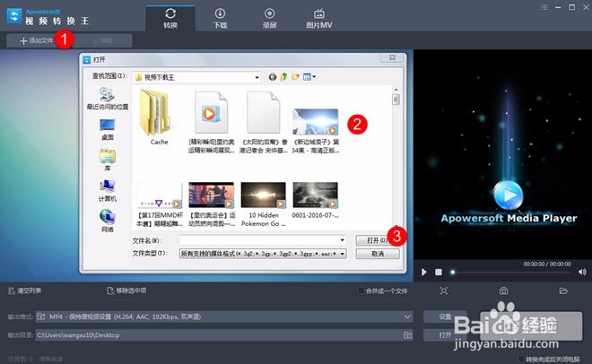
Task: Click the big play icon on preview
Action: 509,195
